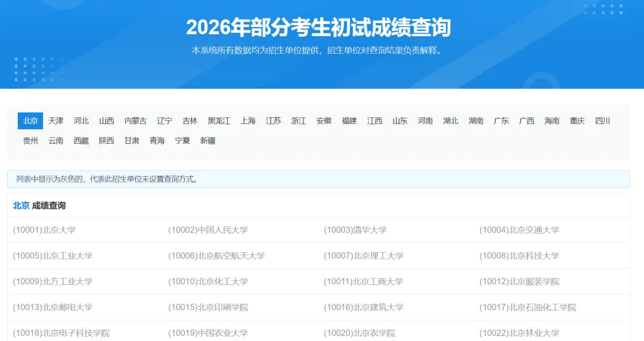Open (10022)北京林业大学 entry
This screenshot has width=644, height=341.
point(519,333)
